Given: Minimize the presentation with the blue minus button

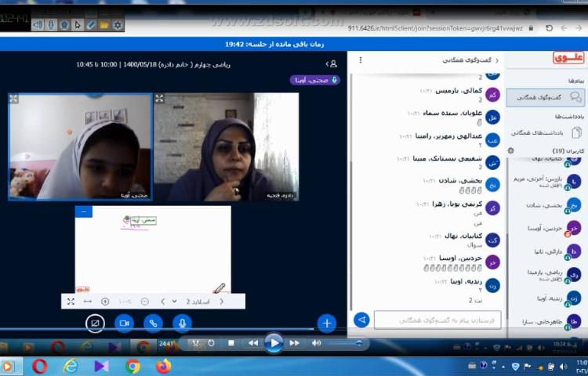Looking at the screenshot, I should point(83,211).
